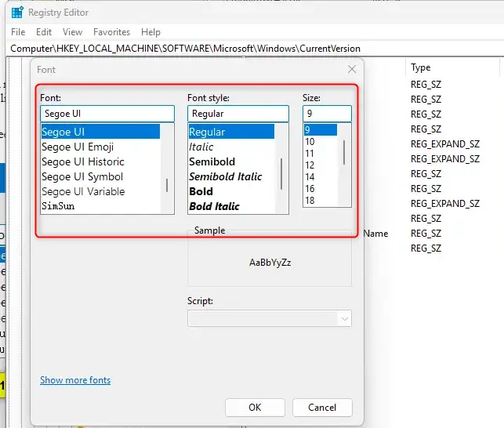Click the Show more fonts link
Screen dimensions: 504x428
(75, 380)
